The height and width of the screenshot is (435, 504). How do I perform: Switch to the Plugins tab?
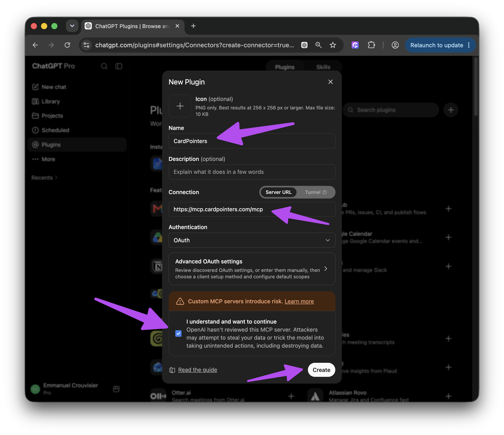(x=285, y=67)
